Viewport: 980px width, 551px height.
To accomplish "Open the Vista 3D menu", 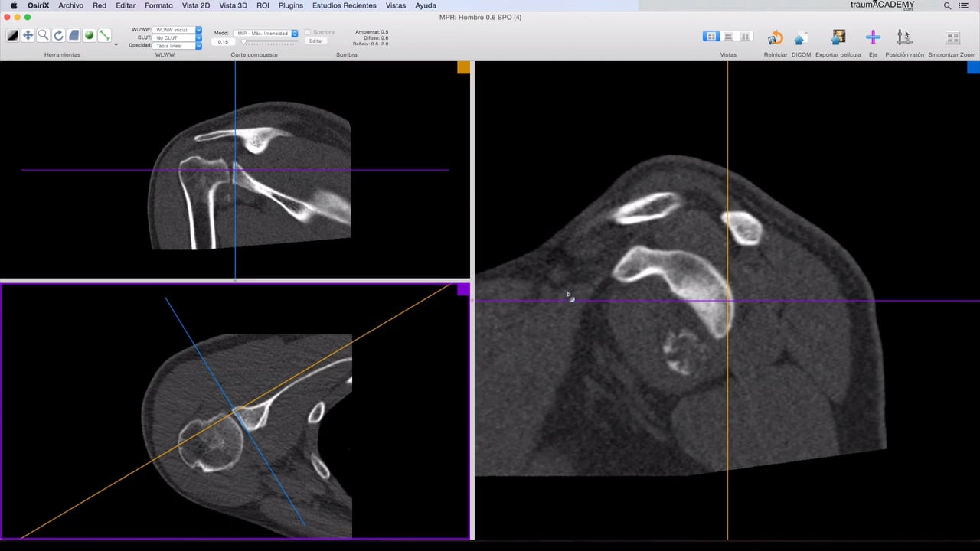I will (233, 5).
